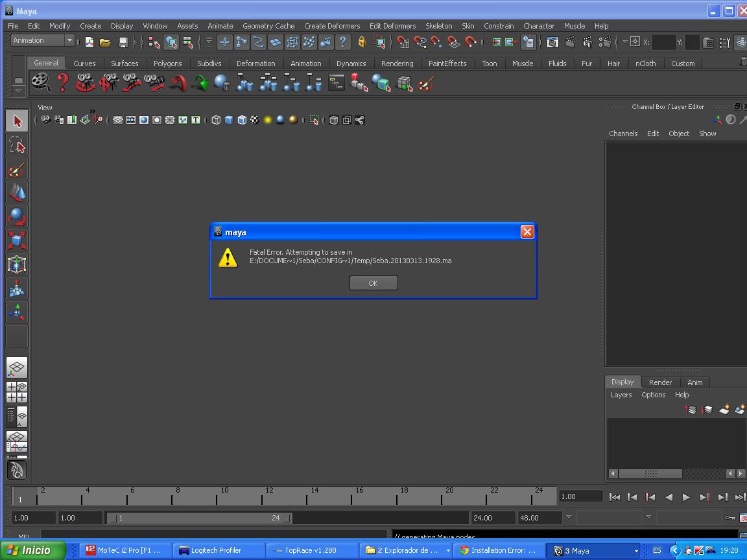Toggle viewport wireframe display cube icon
747x560 pixels.
click(x=216, y=120)
